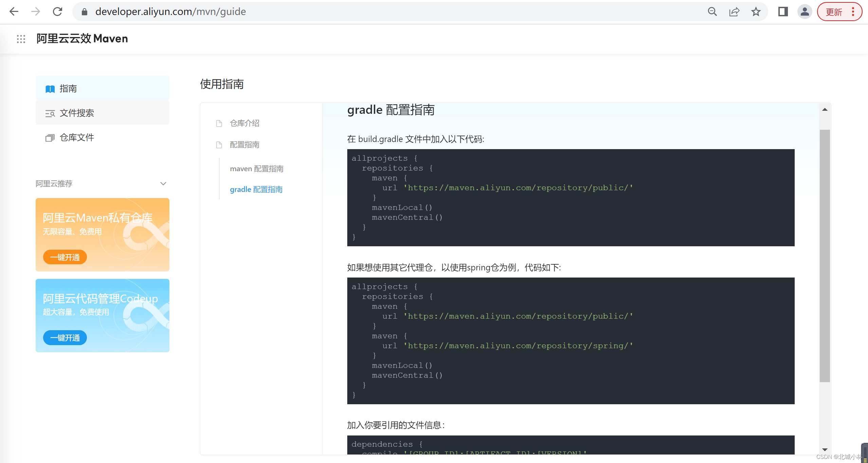
Task: Open the zoom magnifier in address bar
Action: (712, 12)
